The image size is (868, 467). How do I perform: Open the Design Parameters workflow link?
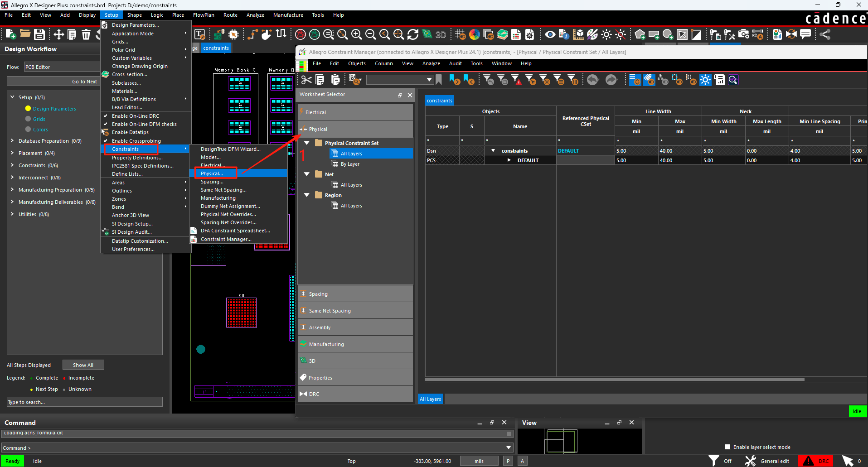coord(54,109)
